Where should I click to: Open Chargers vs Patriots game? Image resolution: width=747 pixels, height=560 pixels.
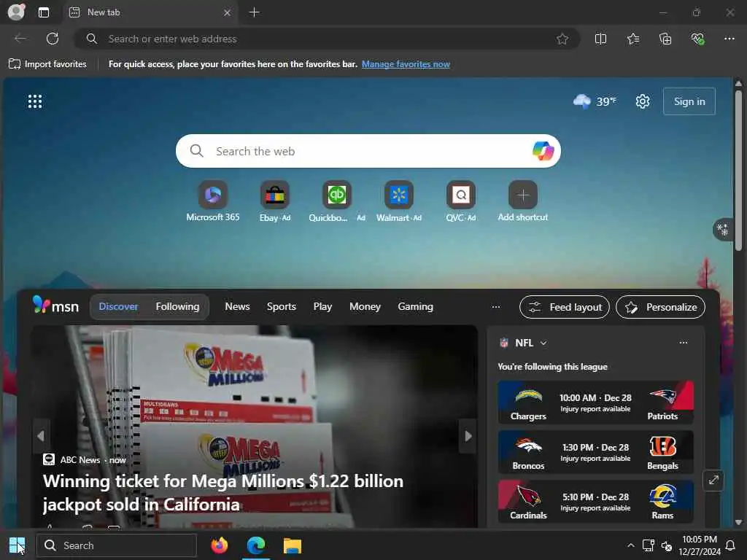point(595,402)
